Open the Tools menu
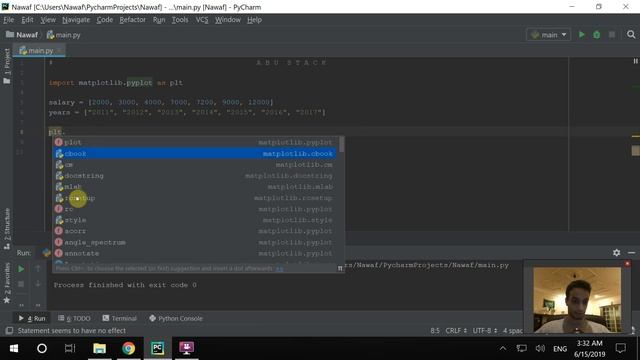Screen dimensions: 640x360 point(180,20)
